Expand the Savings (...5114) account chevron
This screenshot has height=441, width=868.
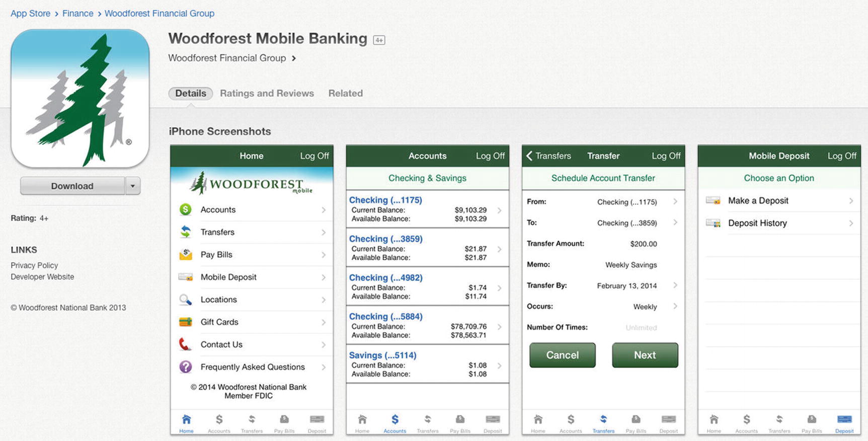(x=500, y=365)
